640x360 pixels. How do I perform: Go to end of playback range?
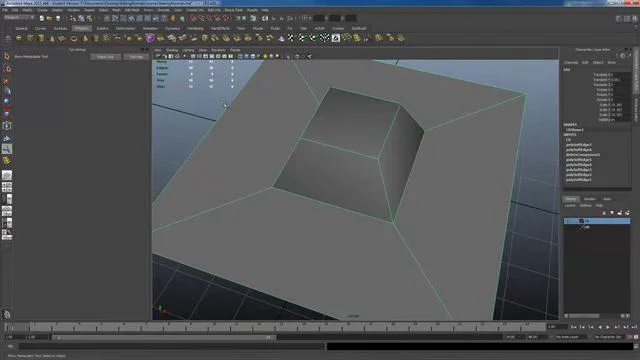634,327
